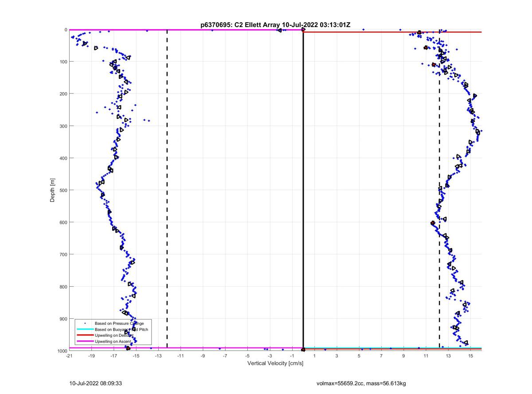The image size is (532, 394).
Task: Click the cyan line sample in the legend
Action: tap(85, 330)
